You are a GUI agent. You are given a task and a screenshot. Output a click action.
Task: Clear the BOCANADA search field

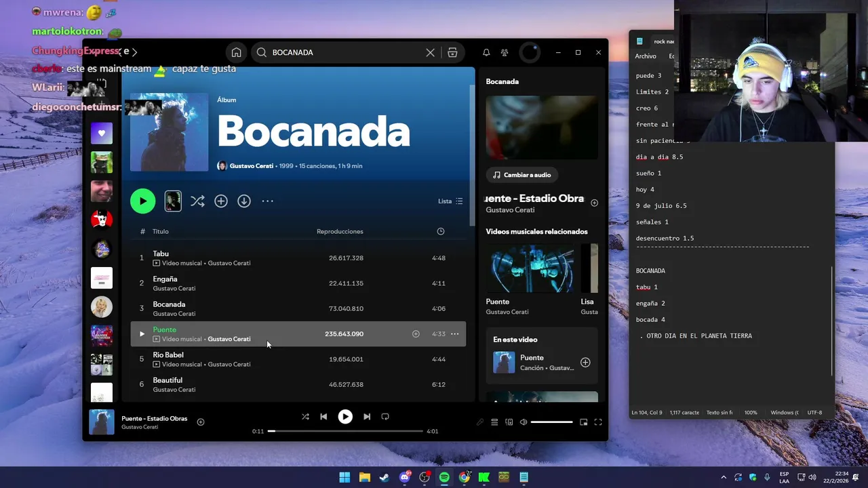pyautogui.click(x=430, y=52)
